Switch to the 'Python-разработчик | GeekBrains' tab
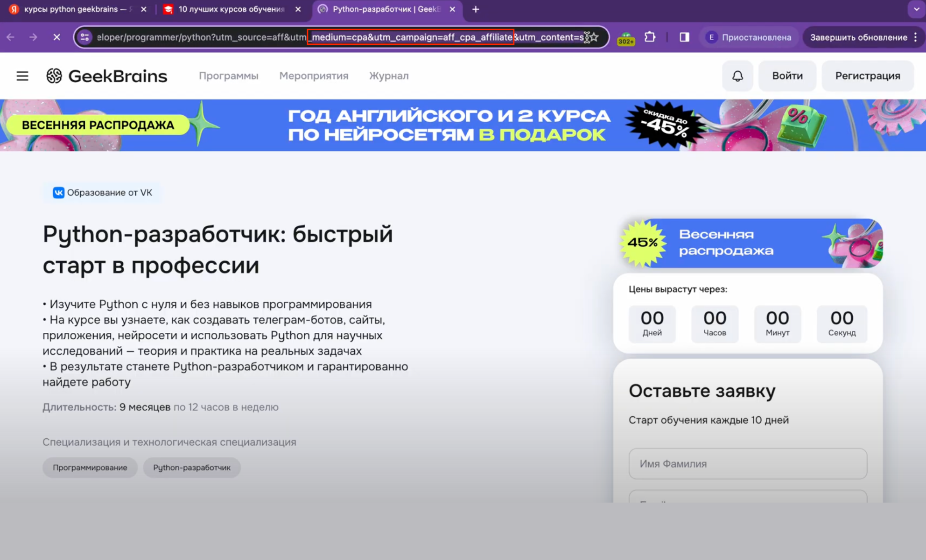This screenshot has width=926, height=560. 383,9
